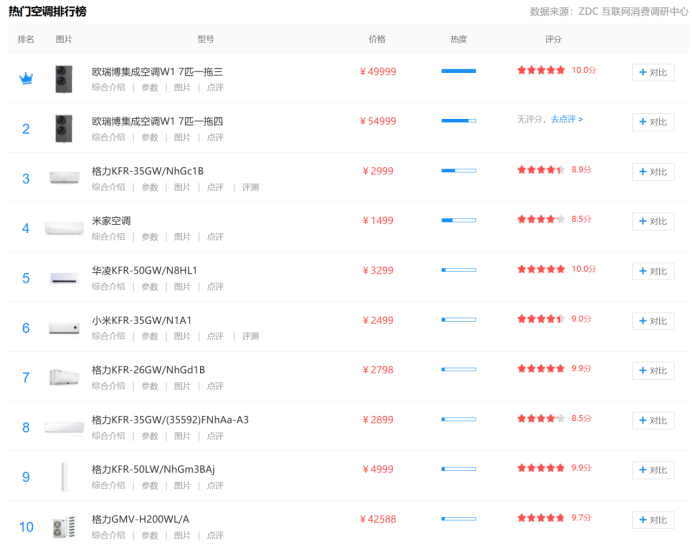Click 对比 button for 格力KFR-35GW/NhGc1B
Viewport: 692px width, 550px height.
652,172
